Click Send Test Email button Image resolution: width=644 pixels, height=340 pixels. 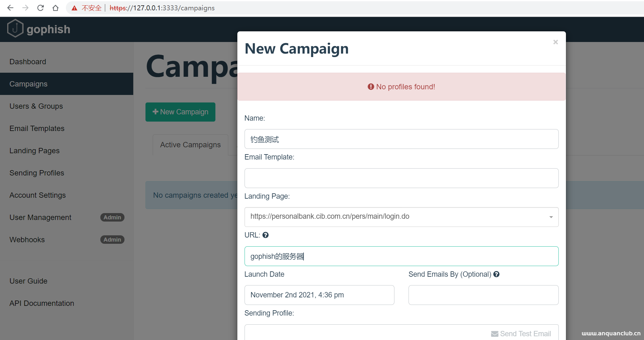click(x=521, y=333)
